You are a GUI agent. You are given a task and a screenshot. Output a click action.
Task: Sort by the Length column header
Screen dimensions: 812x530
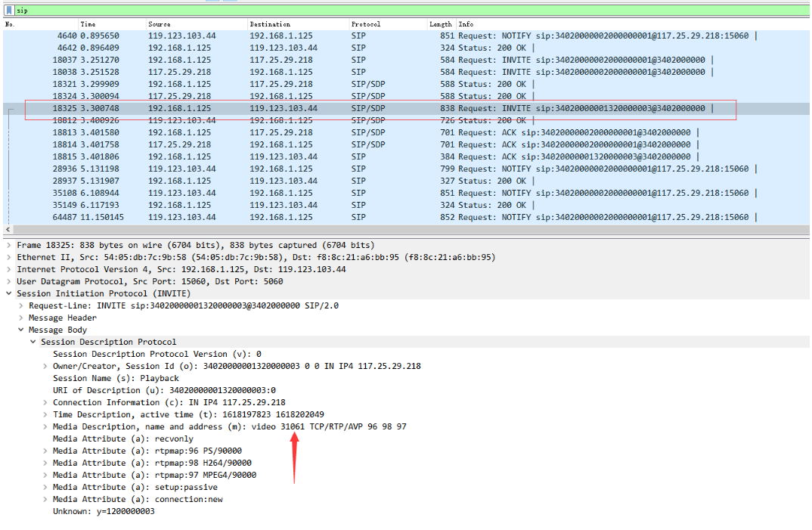pos(441,24)
